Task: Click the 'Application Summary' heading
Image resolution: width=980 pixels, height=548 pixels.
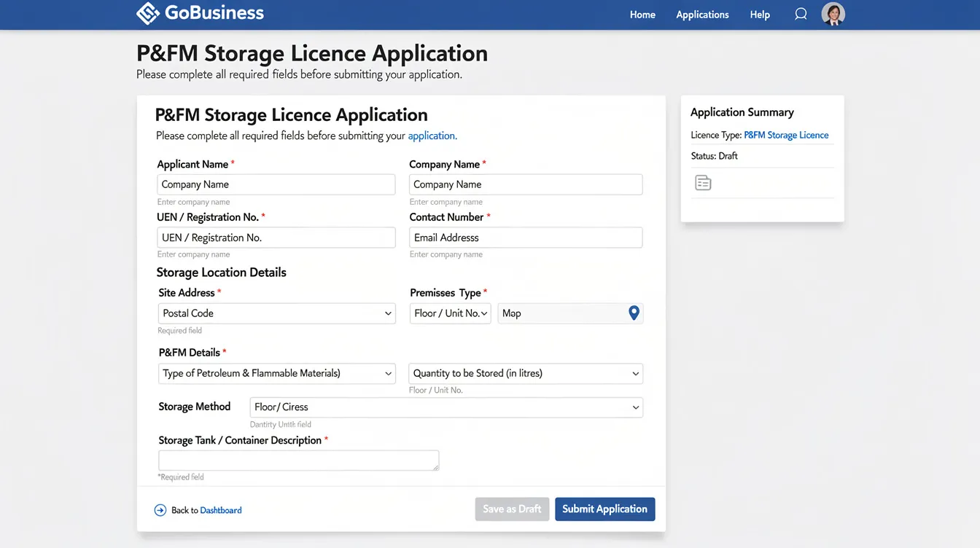Action: [x=742, y=112]
